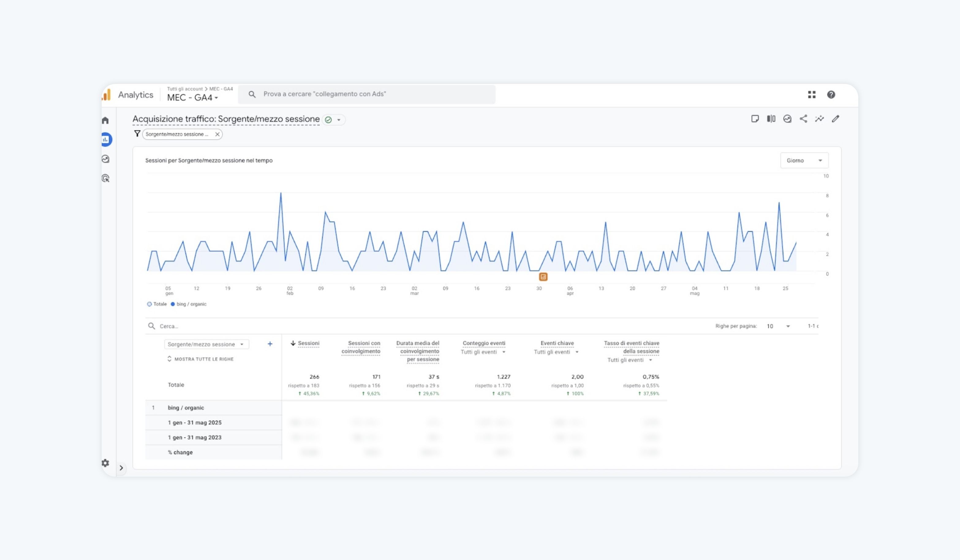Open the Giorno granularity dropdown
The width and height of the screenshot is (960, 560).
(x=804, y=161)
